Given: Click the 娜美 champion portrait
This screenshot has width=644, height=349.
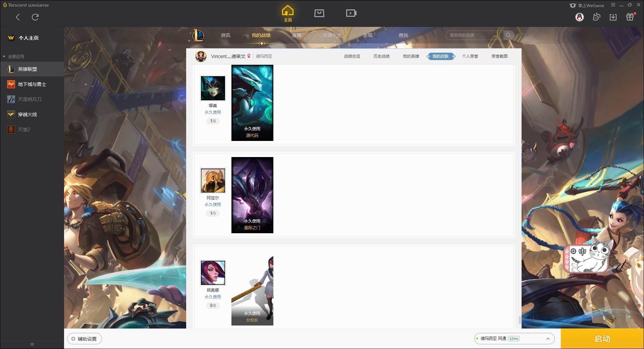Looking at the screenshot, I should tap(213, 88).
